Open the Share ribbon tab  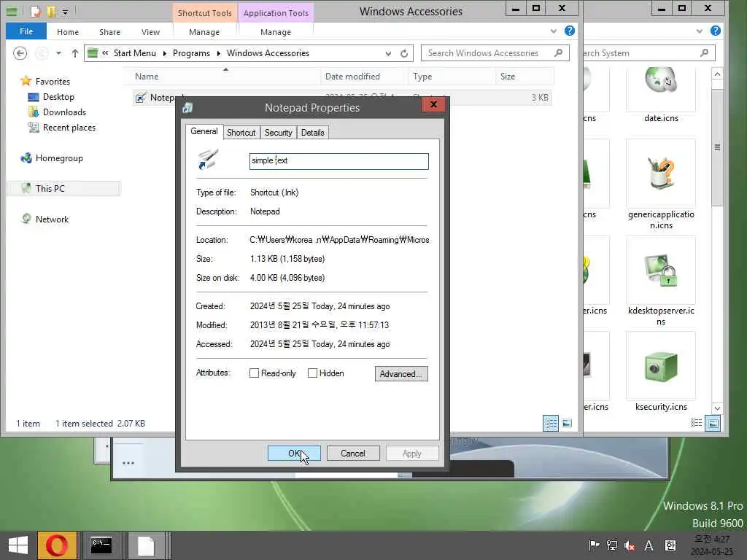pos(109,32)
